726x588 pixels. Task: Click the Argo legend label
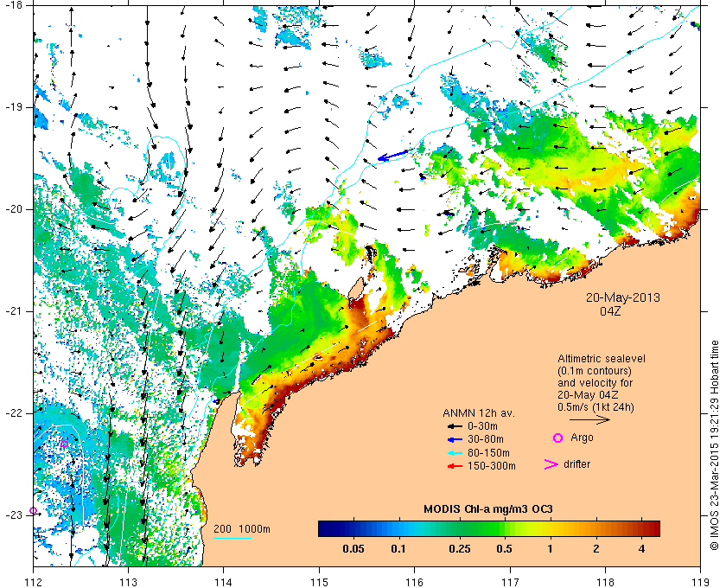click(x=582, y=438)
